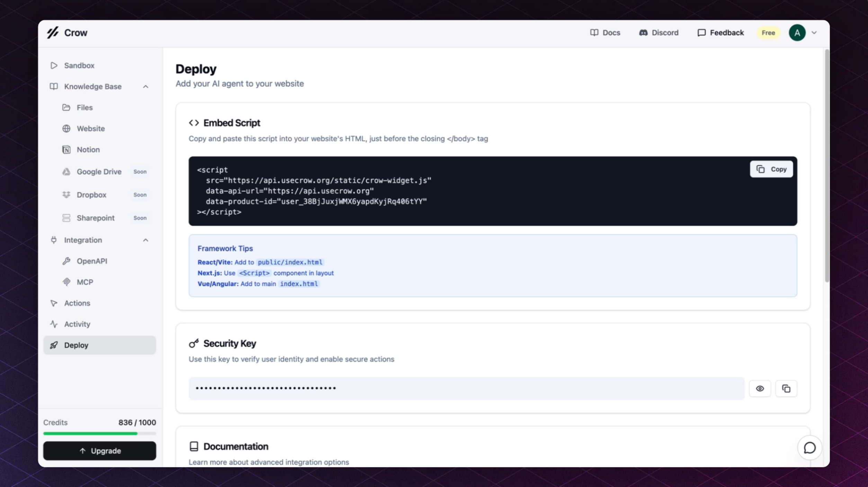Open the Actions menu item
Screen dimensions: 868x487
point(77,303)
